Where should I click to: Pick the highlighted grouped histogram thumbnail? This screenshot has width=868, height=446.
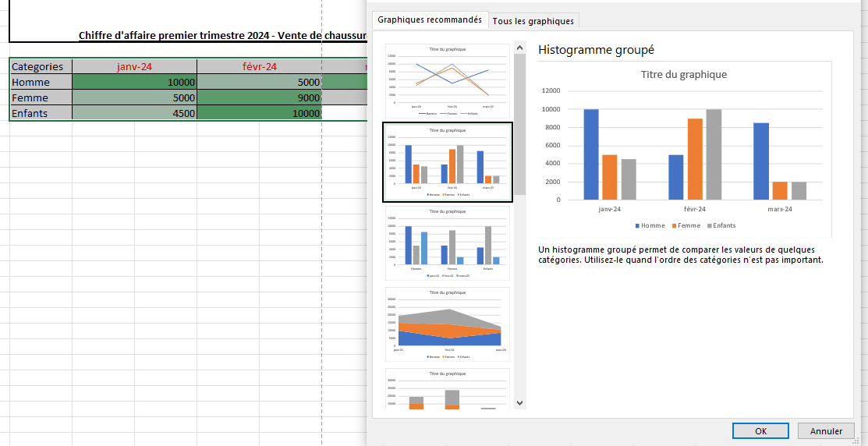pyautogui.click(x=448, y=162)
